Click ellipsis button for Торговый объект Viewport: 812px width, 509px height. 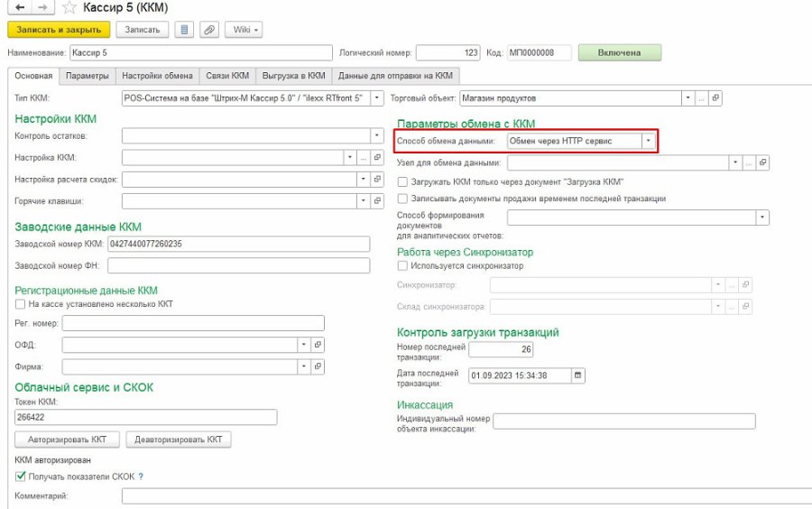click(x=701, y=97)
